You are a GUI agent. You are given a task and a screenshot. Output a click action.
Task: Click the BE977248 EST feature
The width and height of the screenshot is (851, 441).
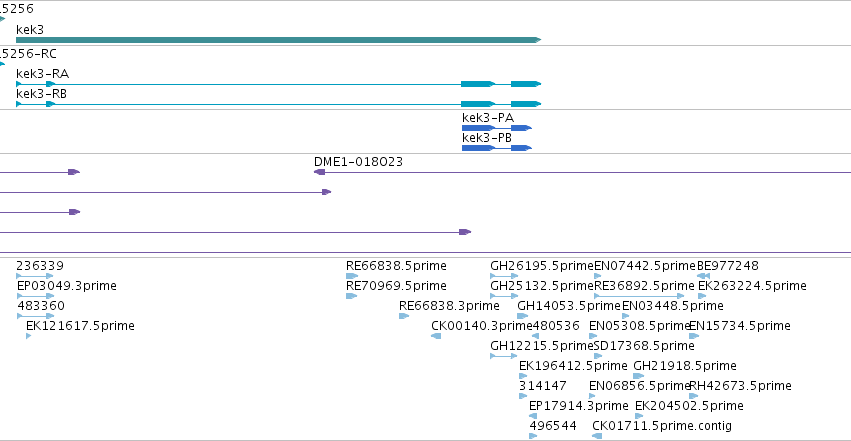(x=703, y=276)
